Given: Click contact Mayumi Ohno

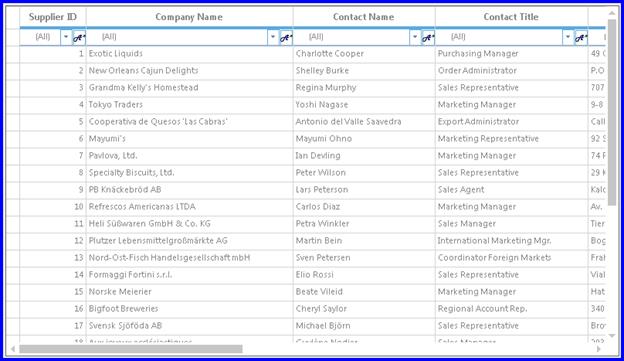Looking at the screenshot, I should [x=364, y=139].
